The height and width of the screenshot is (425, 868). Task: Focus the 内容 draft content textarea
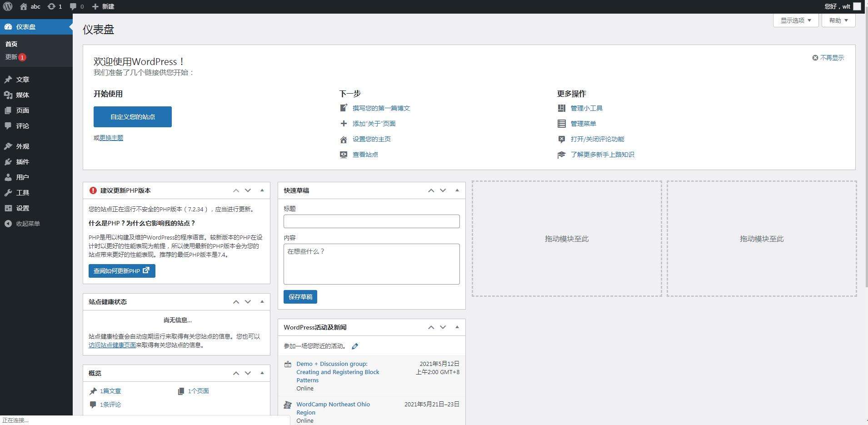point(372,264)
